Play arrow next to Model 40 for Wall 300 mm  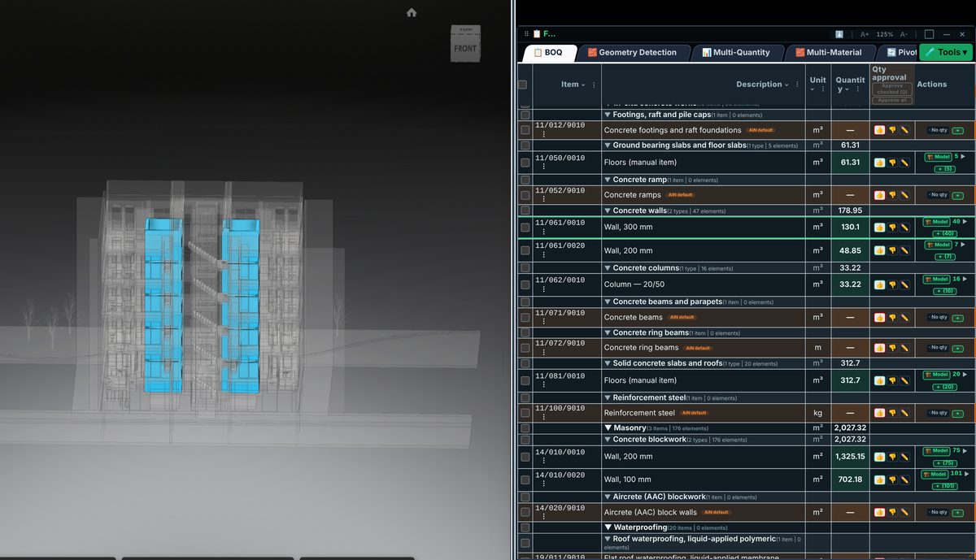click(964, 221)
